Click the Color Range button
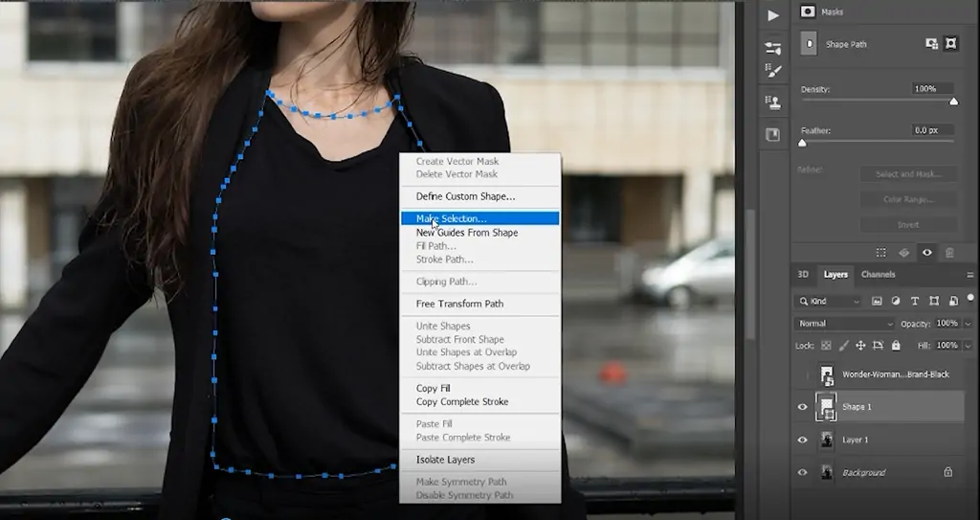The image size is (980, 520). pyautogui.click(x=908, y=199)
